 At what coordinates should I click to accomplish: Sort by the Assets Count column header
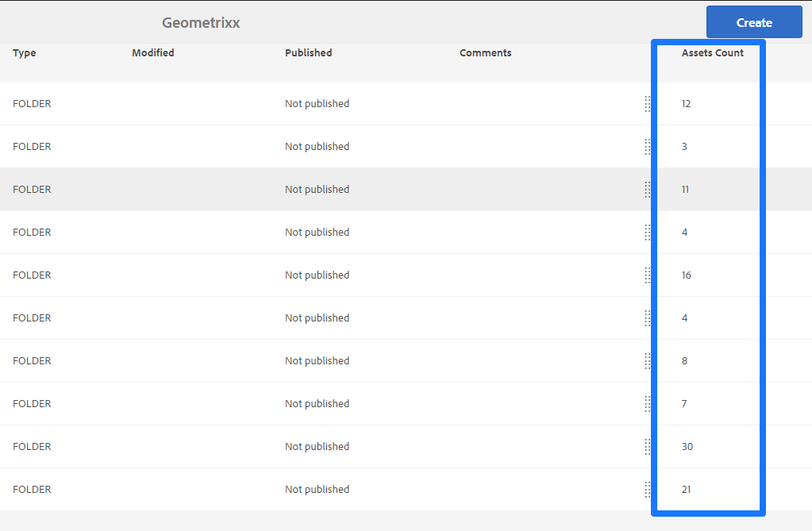[x=712, y=53]
